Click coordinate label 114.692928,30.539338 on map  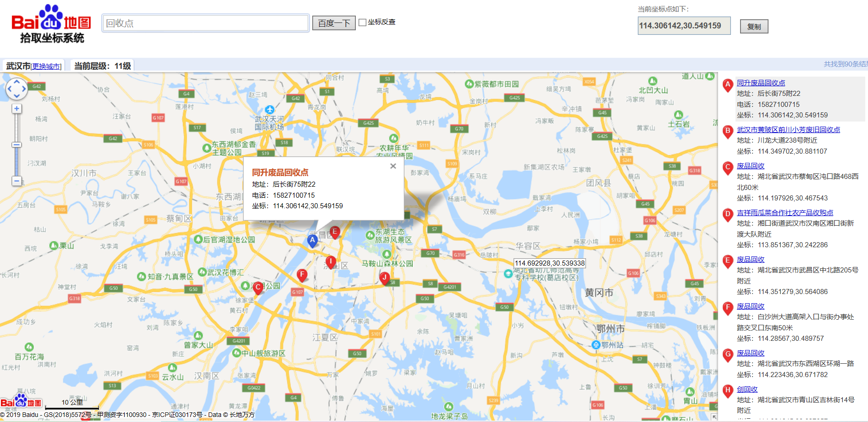[x=550, y=263]
